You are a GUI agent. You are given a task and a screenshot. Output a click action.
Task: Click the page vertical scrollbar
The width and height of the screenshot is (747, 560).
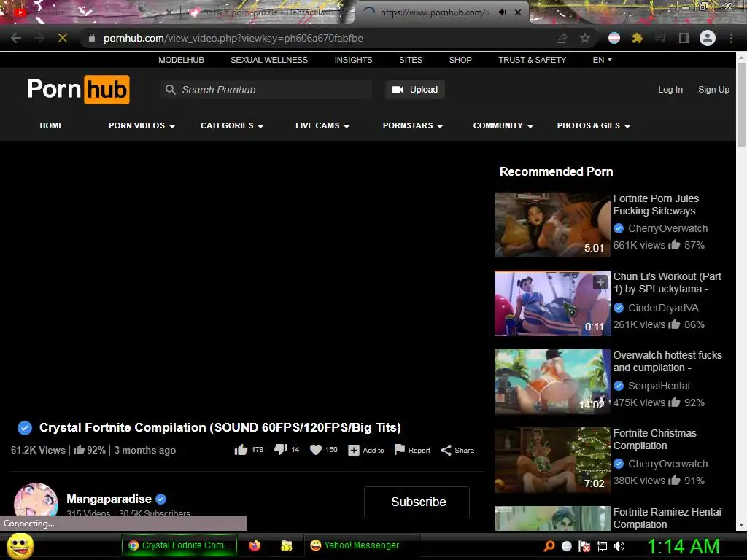[x=741, y=105]
